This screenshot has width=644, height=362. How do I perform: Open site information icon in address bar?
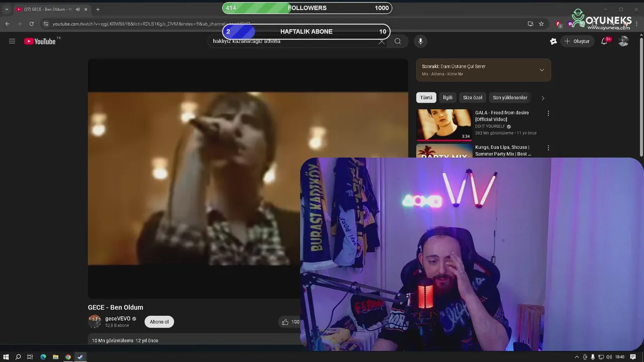click(x=46, y=24)
